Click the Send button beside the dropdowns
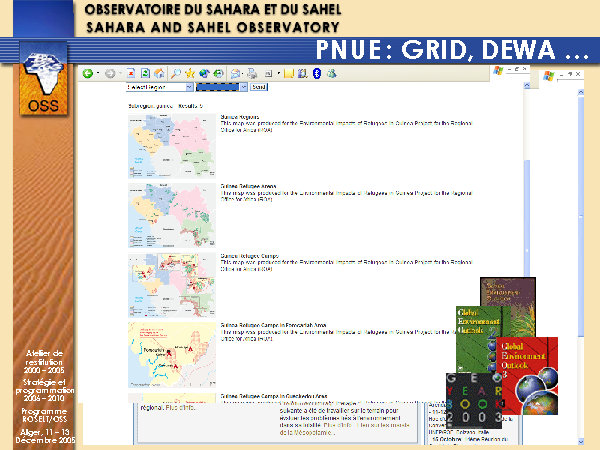 pos(259,87)
